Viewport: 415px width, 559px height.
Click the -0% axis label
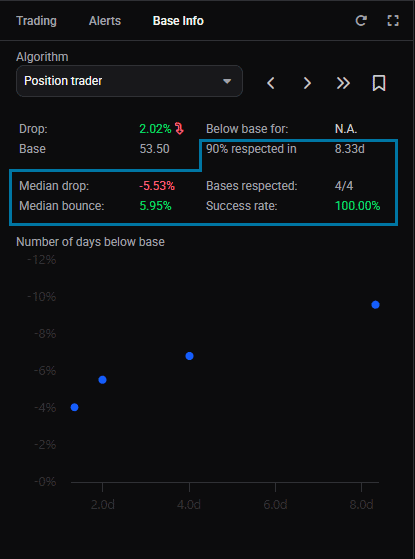click(x=45, y=482)
